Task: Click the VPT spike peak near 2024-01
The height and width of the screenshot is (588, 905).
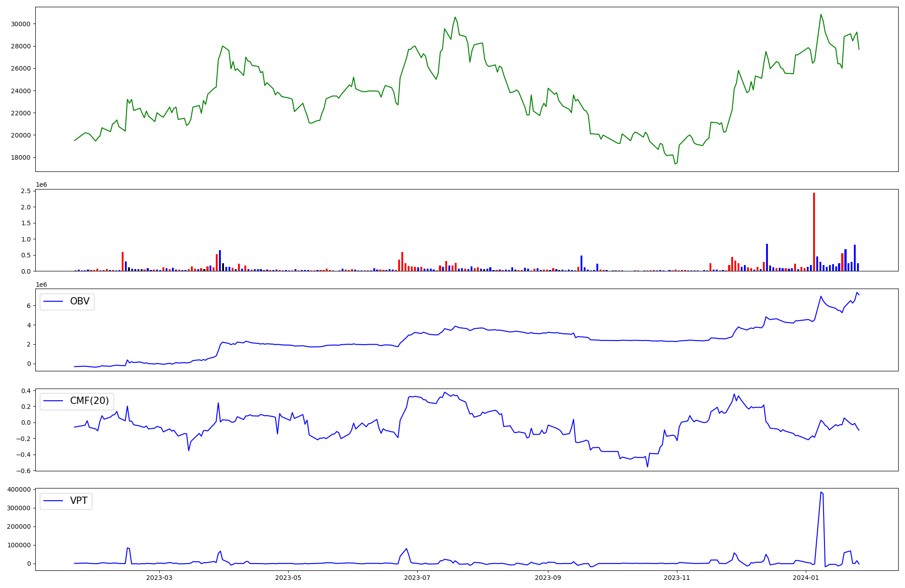Action: tap(821, 493)
